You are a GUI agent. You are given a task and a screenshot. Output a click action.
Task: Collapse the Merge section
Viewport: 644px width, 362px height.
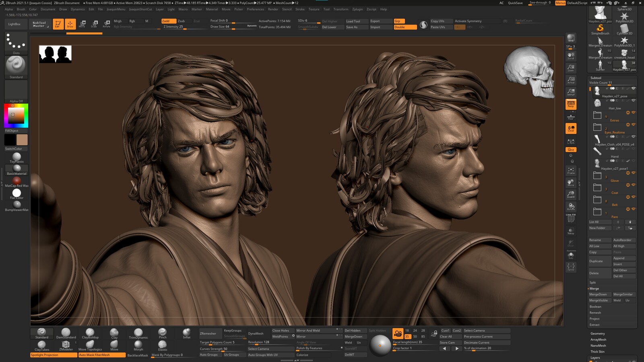click(594, 288)
